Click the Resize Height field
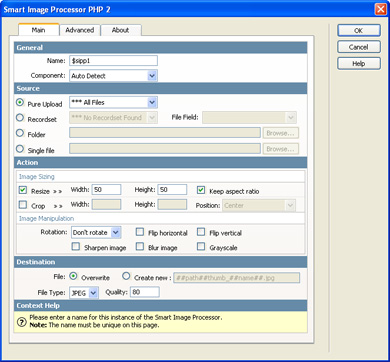 [172, 190]
